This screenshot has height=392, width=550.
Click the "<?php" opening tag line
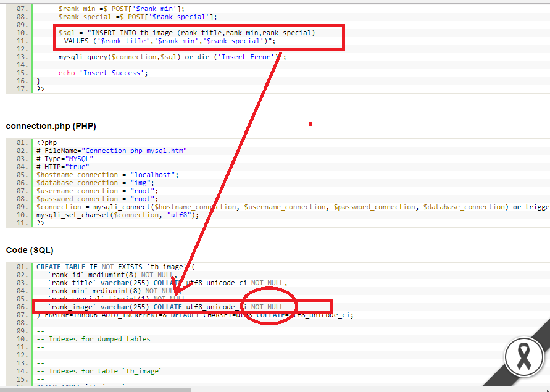coord(47,143)
